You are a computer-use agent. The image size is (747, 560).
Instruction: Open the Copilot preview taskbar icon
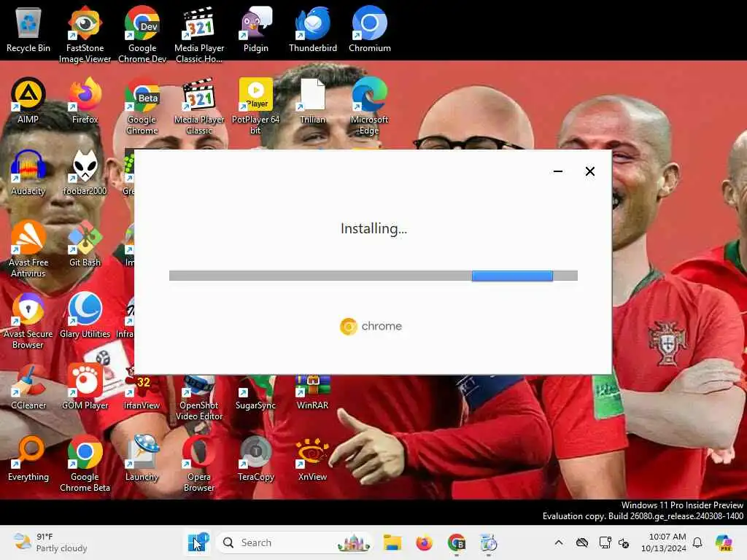pos(724,542)
